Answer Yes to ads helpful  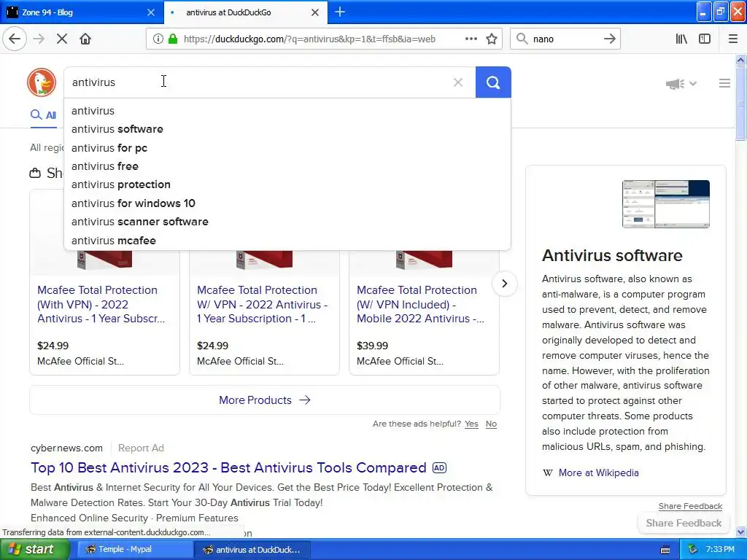coord(471,424)
